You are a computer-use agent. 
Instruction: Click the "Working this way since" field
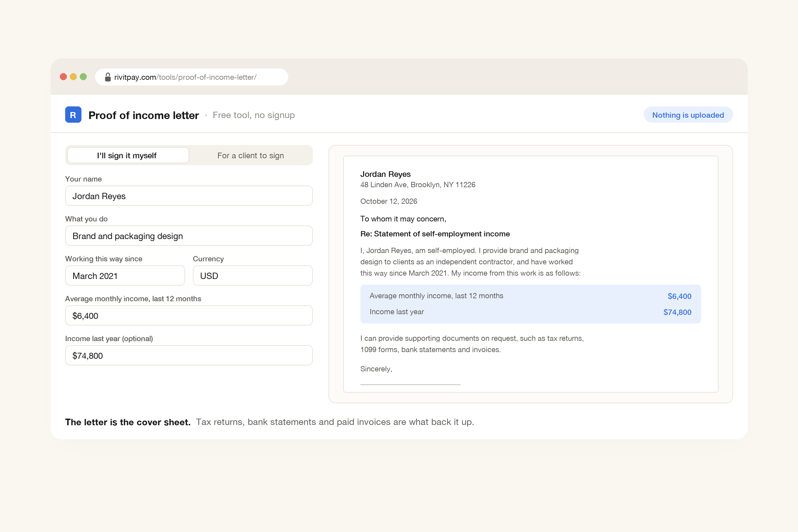125,276
